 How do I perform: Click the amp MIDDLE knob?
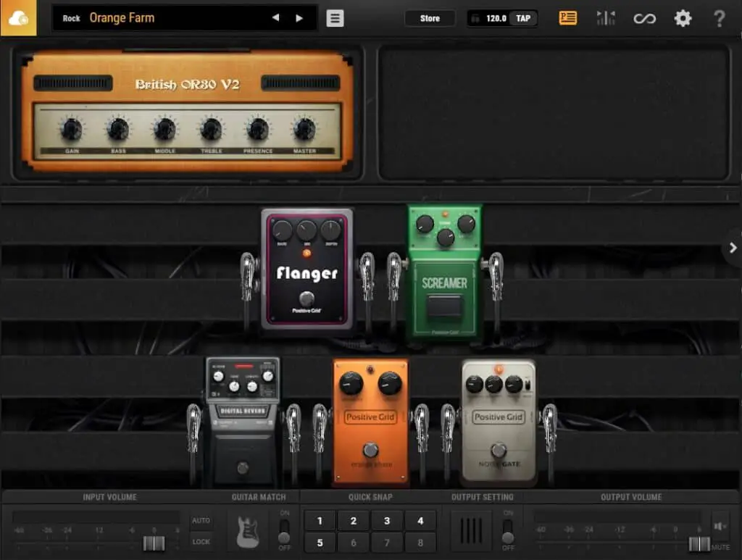click(x=164, y=129)
